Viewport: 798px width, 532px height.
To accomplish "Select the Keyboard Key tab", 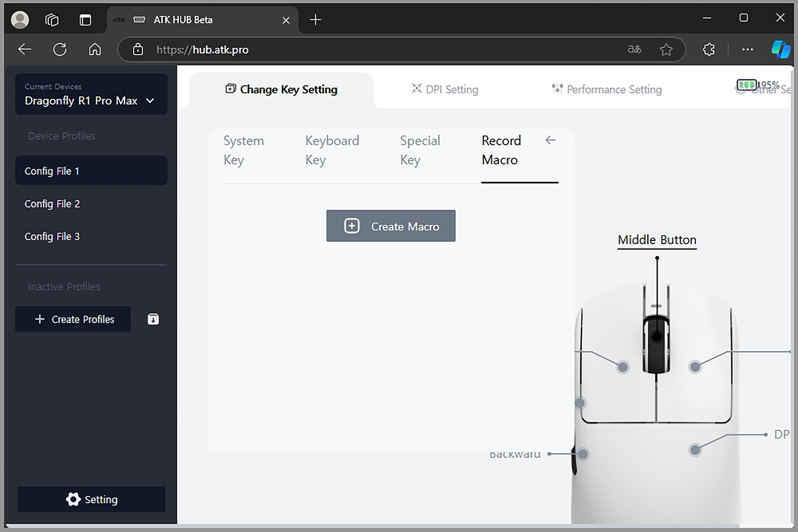I will click(x=332, y=150).
